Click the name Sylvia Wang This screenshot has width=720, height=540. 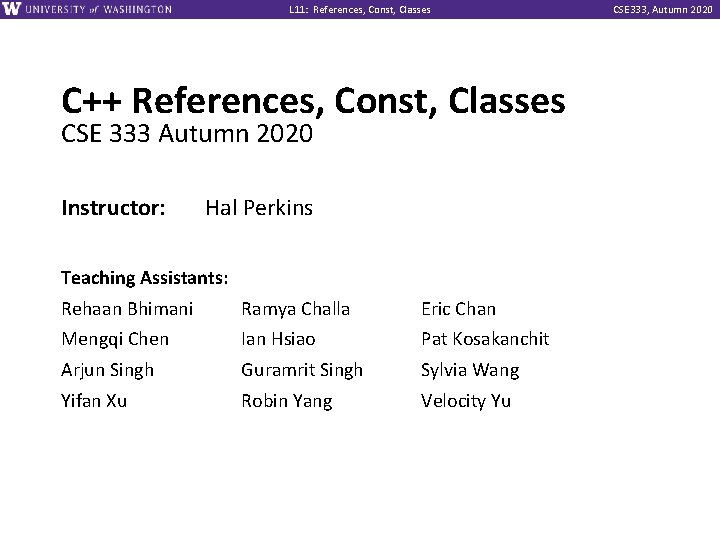click(x=470, y=371)
